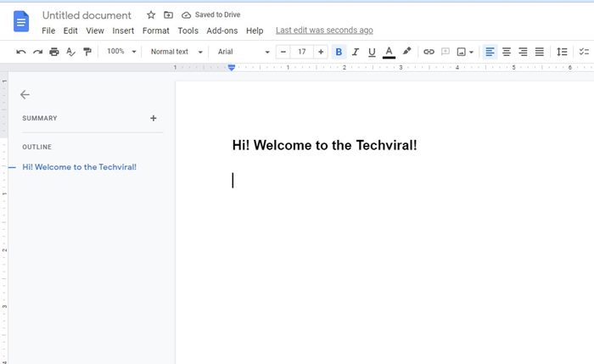Select Center align
594x364 pixels.
click(507, 52)
